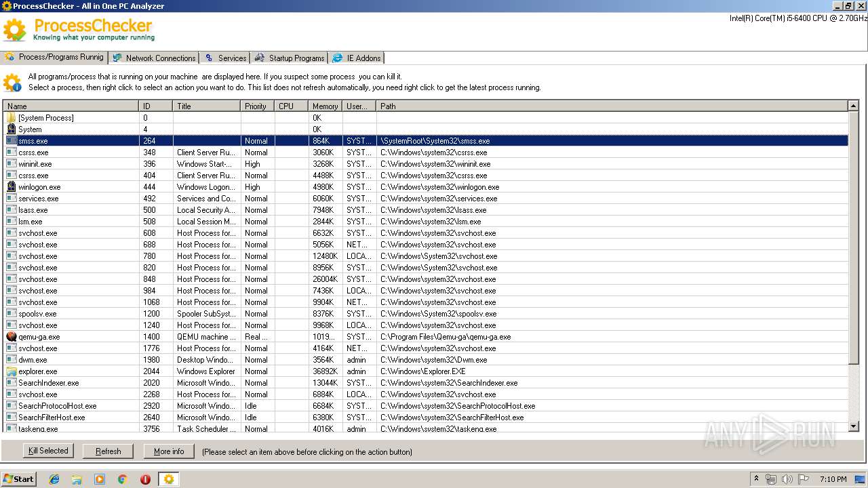Sort processes by ID column header

point(156,106)
